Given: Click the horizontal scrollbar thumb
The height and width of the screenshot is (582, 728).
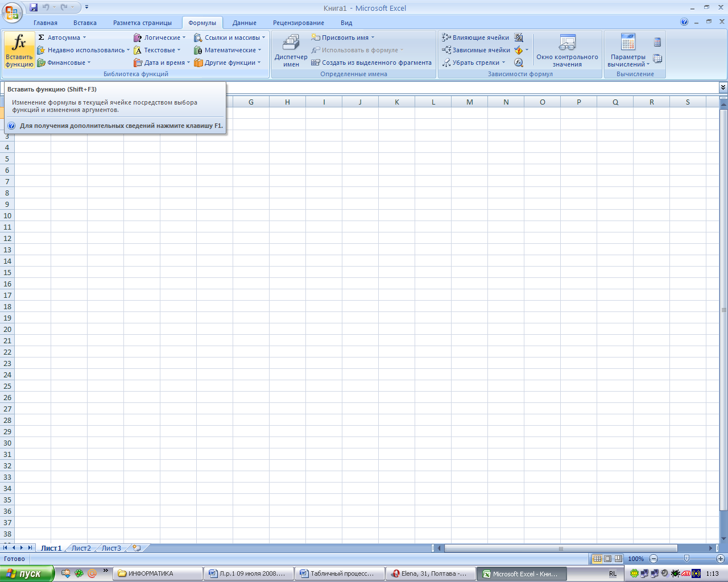Looking at the screenshot, I should coord(561,548).
